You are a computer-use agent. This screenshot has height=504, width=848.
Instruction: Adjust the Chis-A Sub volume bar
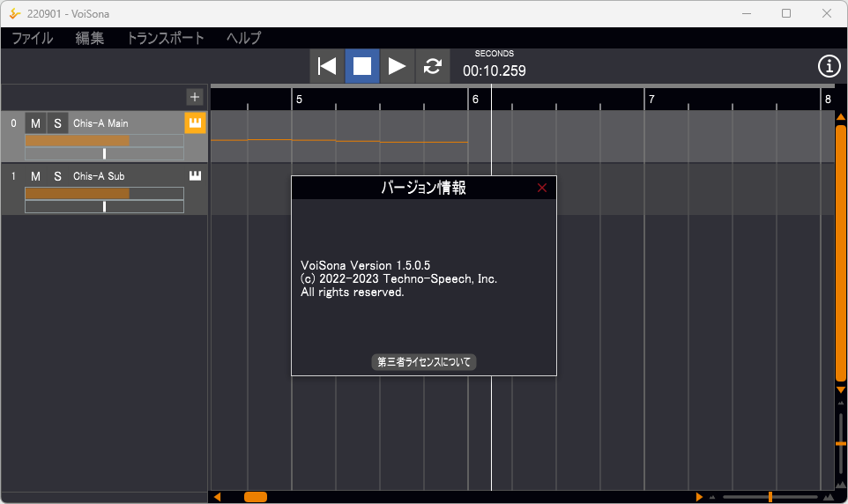(104, 194)
